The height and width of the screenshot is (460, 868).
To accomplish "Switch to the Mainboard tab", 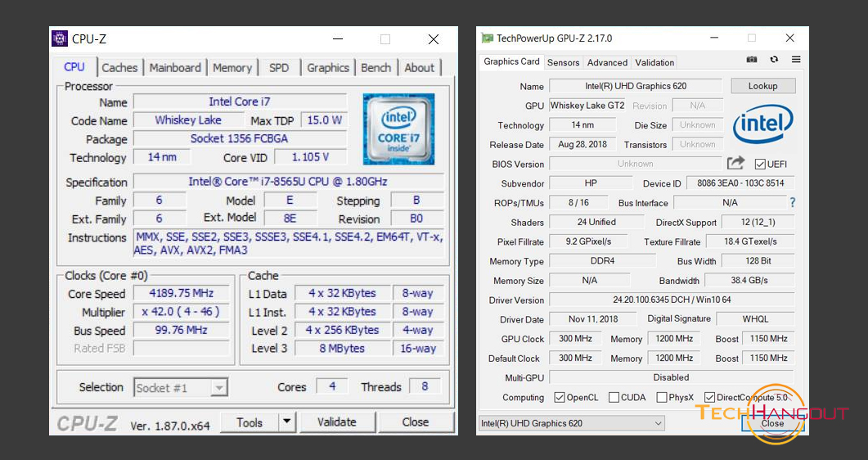I will [175, 68].
